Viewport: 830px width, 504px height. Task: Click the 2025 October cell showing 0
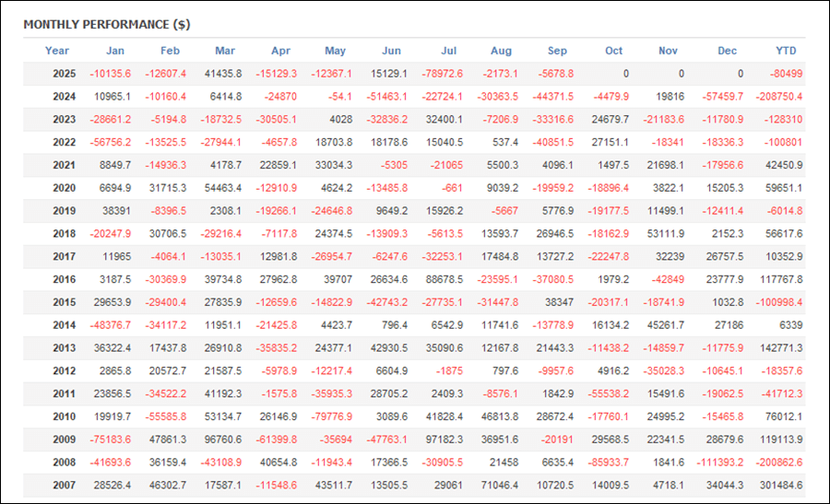[625, 74]
